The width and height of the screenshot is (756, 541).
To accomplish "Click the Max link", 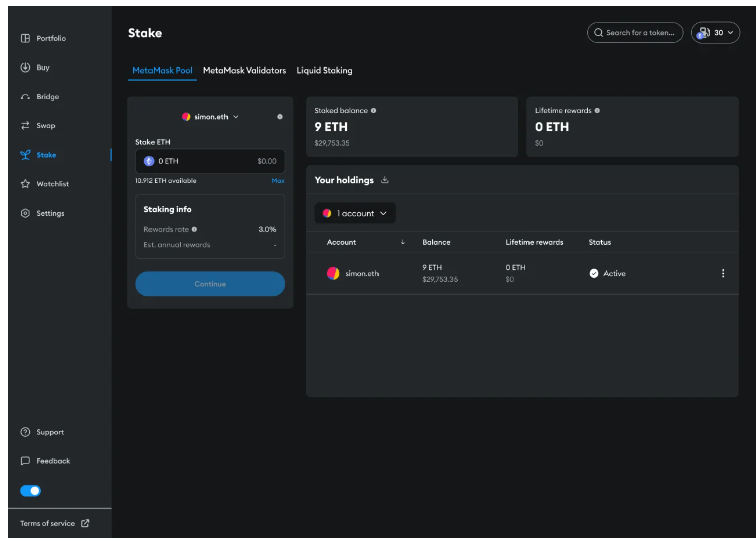I will [x=278, y=181].
